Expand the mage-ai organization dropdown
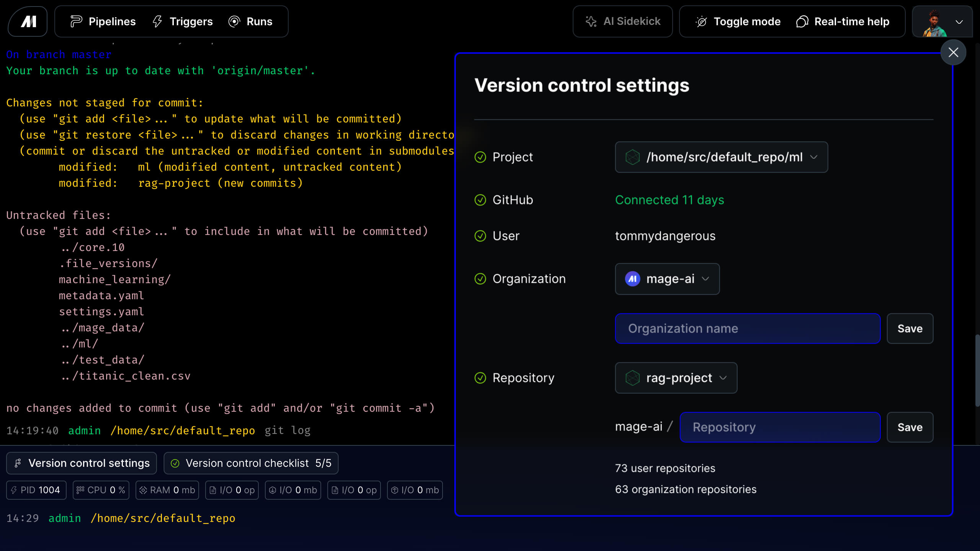The image size is (980, 551). (667, 279)
